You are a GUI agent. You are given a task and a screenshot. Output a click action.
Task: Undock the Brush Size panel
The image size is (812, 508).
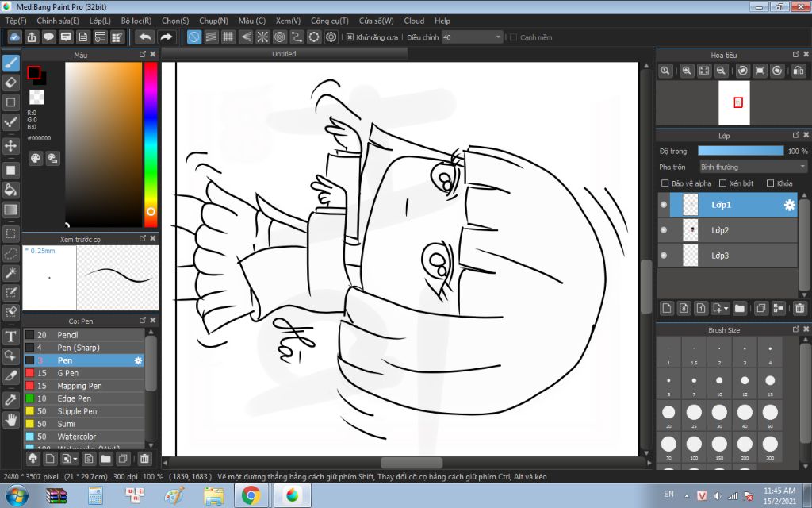point(796,329)
